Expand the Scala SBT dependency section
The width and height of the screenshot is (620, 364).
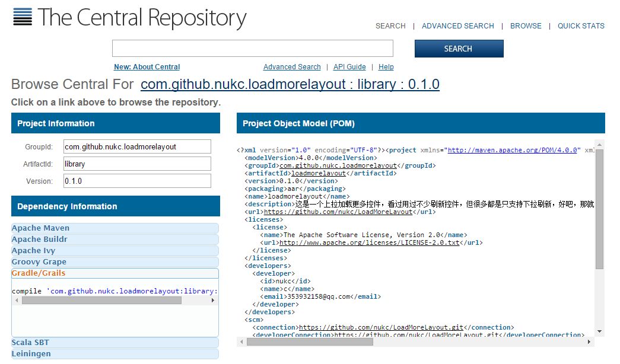pyautogui.click(x=115, y=343)
